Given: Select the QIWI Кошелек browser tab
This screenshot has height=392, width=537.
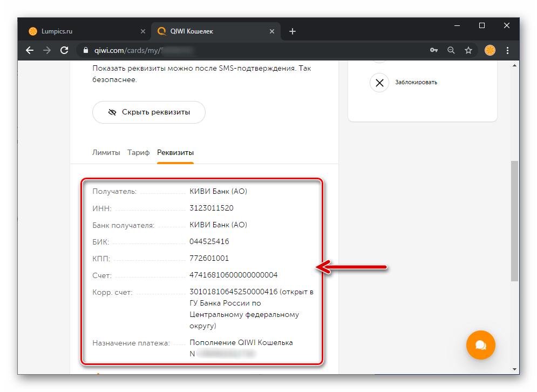Looking at the screenshot, I should [x=216, y=31].
